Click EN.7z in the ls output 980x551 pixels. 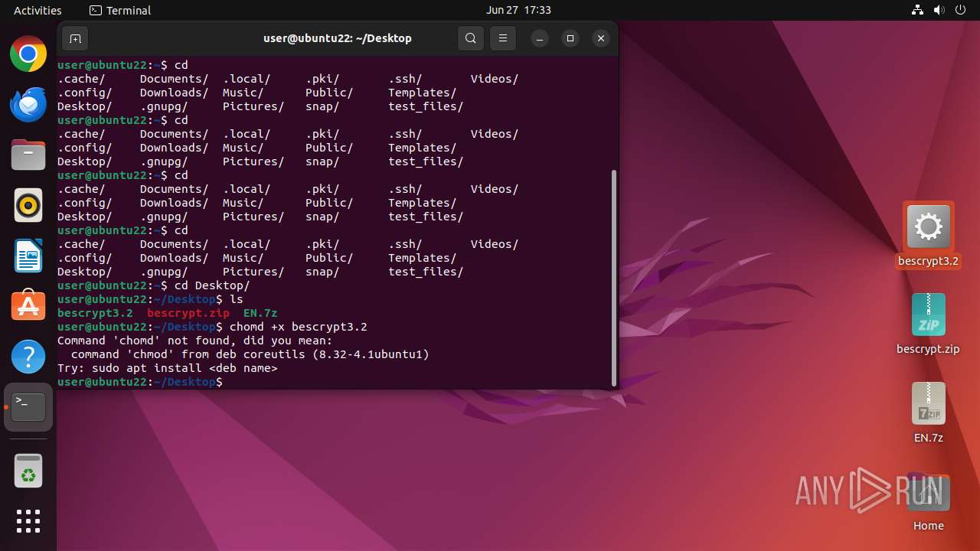tap(260, 313)
